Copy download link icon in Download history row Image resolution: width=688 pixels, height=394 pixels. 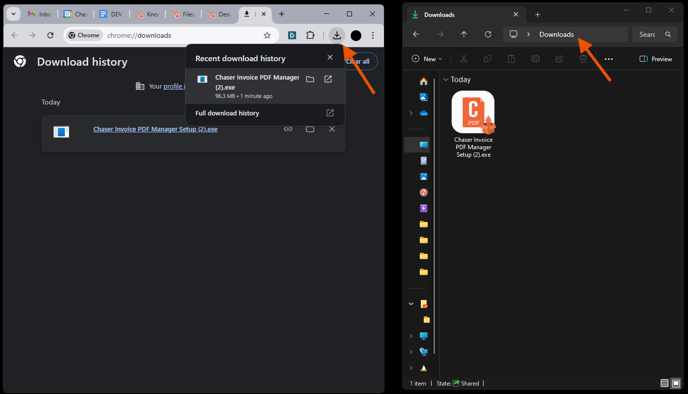point(288,129)
